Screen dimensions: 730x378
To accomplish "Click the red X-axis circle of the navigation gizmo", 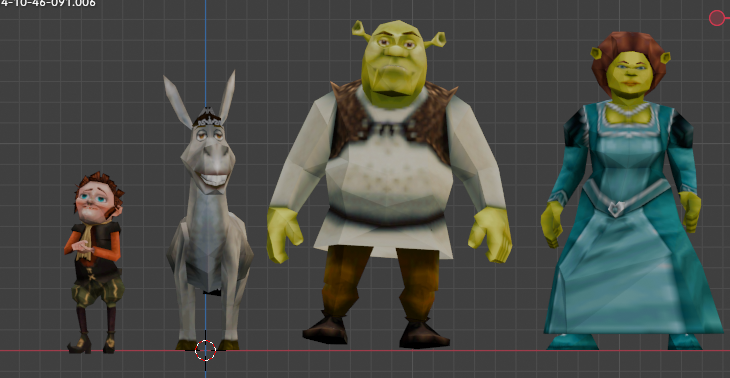I will pyautogui.click(x=717, y=18).
